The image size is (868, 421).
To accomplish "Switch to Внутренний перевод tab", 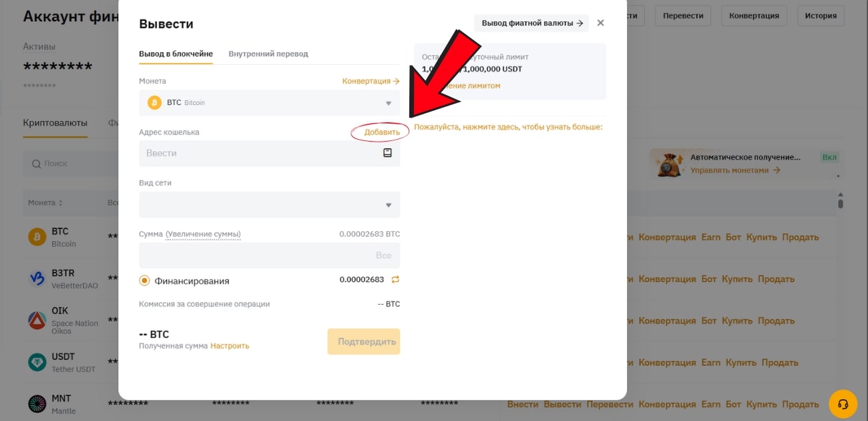I will [268, 53].
